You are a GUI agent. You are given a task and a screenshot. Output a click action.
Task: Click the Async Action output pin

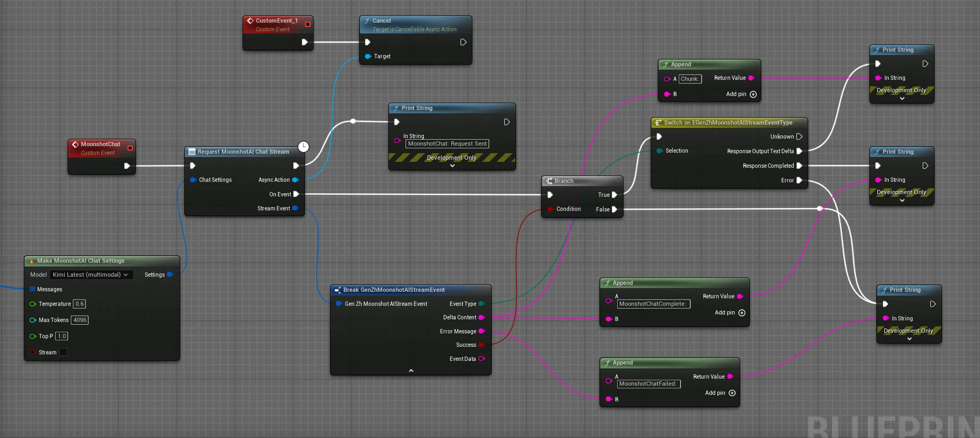pyautogui.click(x=295, y=180)
